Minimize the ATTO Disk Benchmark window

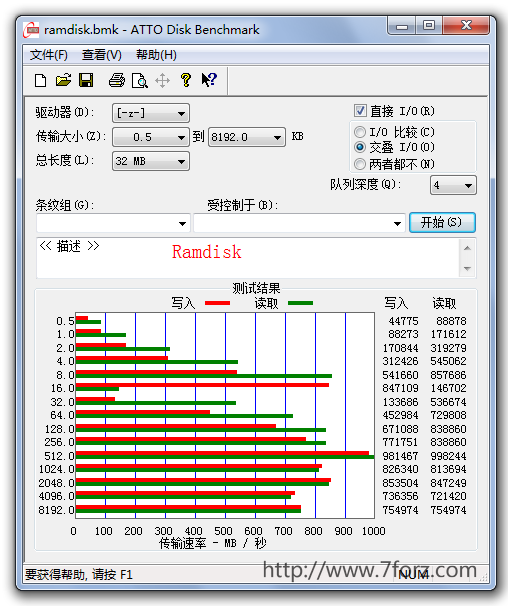402,26
